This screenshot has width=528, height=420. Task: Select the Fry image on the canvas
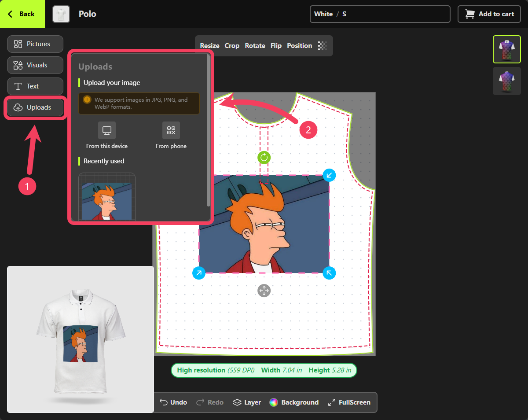pyautogui.click(x=264, y=224)
